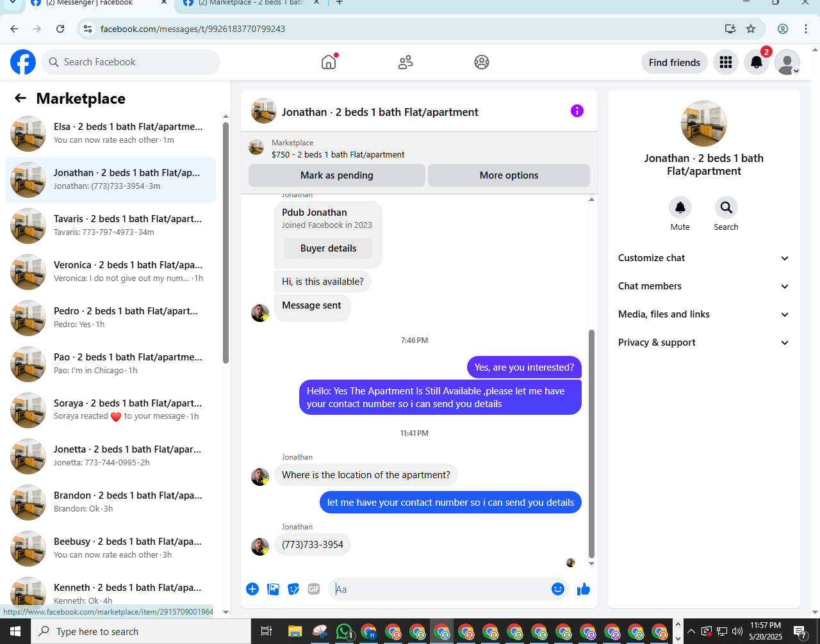Screen dimensions: 820x644
Task: Choose a sticker icon in composer
Action: (x=293, y=589)
